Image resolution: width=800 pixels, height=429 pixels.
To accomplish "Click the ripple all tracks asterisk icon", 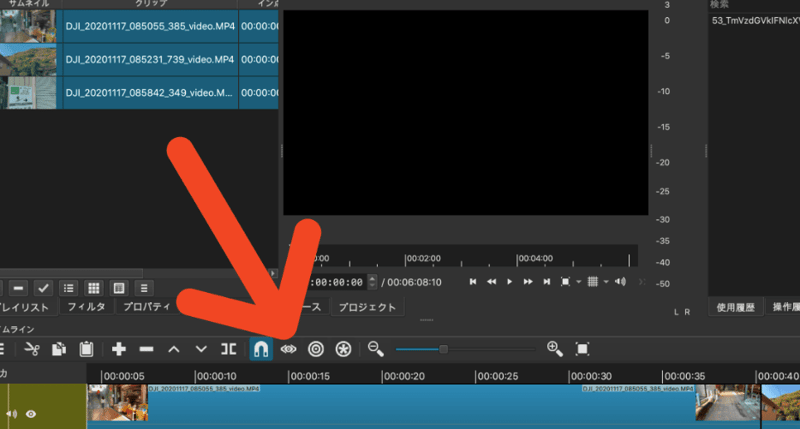I will [344, 349].
